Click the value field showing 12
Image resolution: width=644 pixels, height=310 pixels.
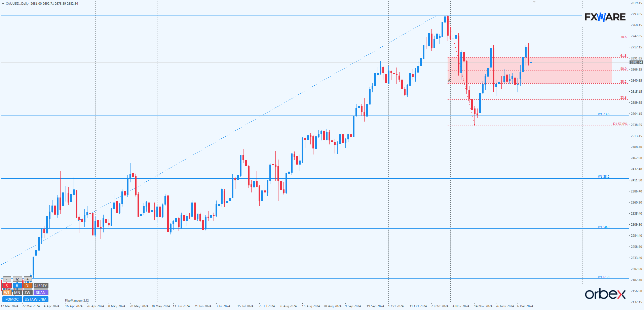click(x=17, y=279)
